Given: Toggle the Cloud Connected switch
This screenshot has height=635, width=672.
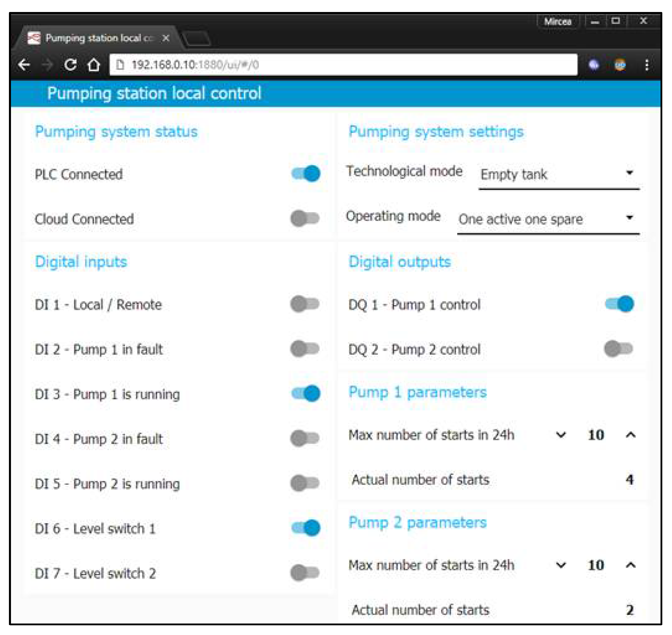Looking at the screenshot, I should [x=305, y=218].
